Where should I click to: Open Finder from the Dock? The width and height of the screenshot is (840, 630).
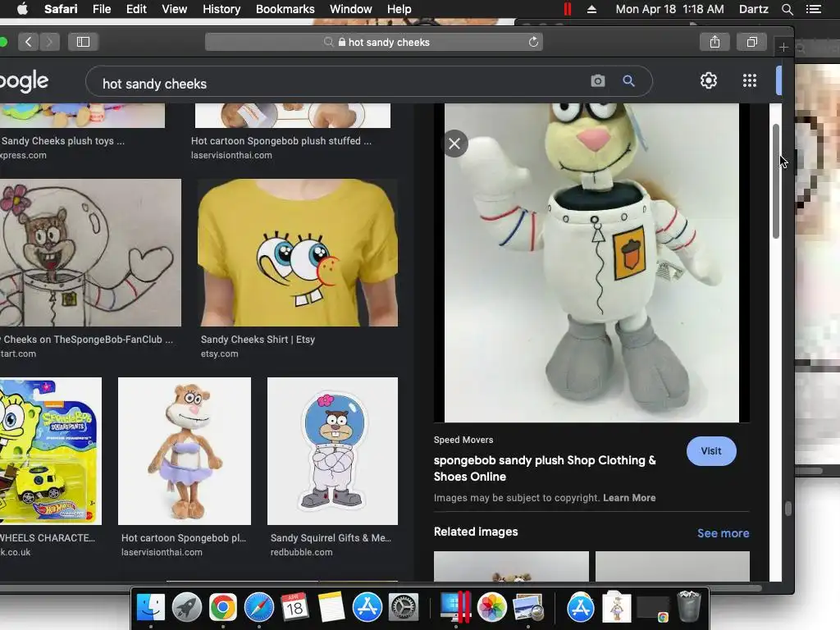(151, 608)
